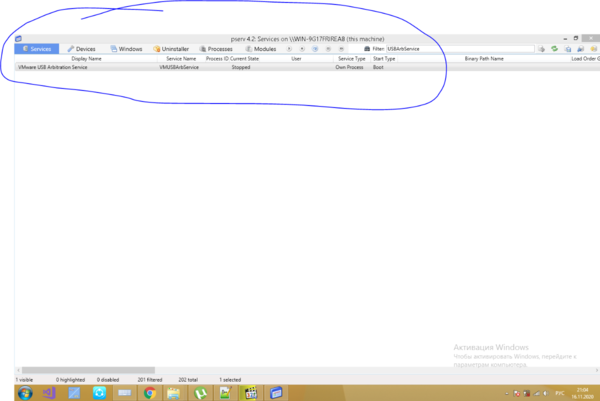Click the continue service icon left of Filter
The image size is (600, 401).
[x=341, y=49]
